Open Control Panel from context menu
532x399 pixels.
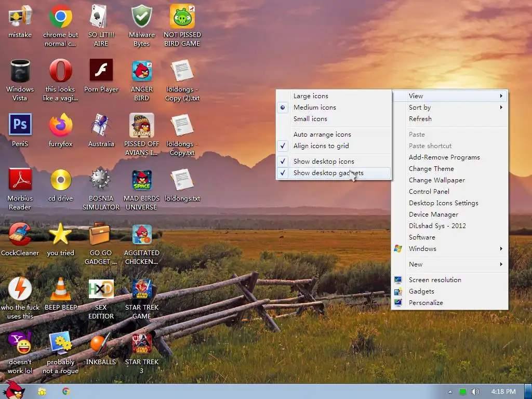[450, 191]
